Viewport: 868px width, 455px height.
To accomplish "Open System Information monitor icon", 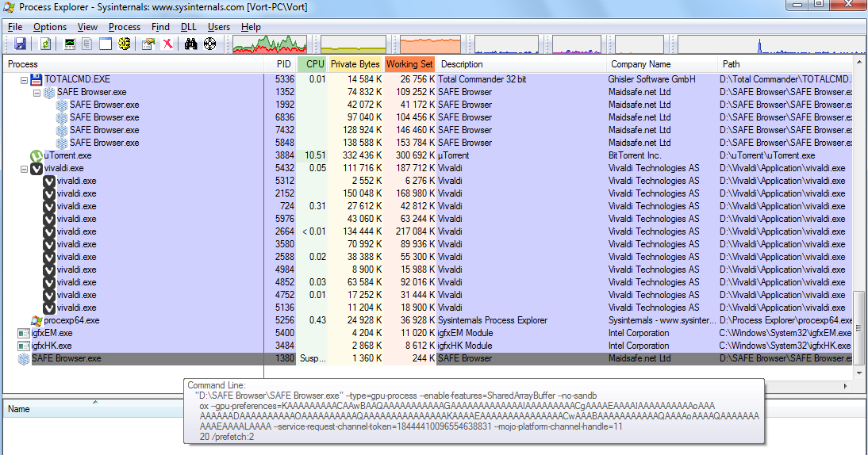I will coord(70,44).
